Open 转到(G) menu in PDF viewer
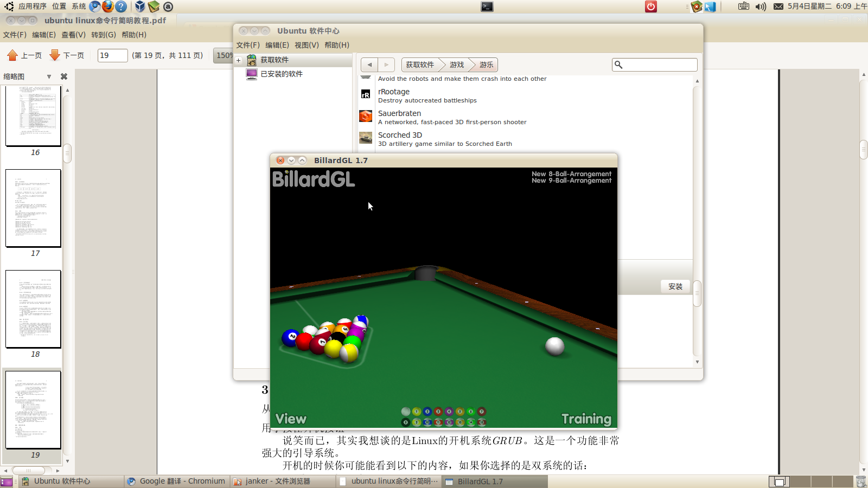The width and height of the screenshot is (868, 488). [104, 35]
